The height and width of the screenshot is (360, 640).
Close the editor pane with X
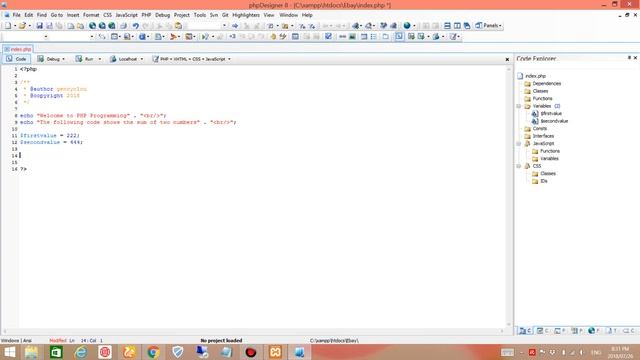point(507,59)
